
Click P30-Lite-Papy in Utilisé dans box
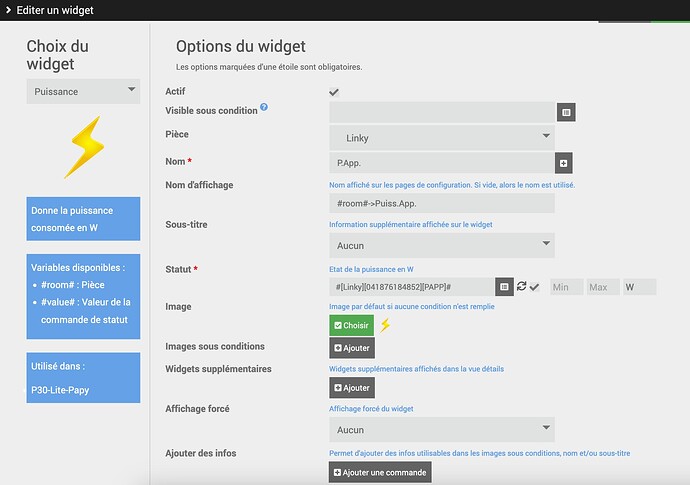pyautogui.click(x=60, y=390)
